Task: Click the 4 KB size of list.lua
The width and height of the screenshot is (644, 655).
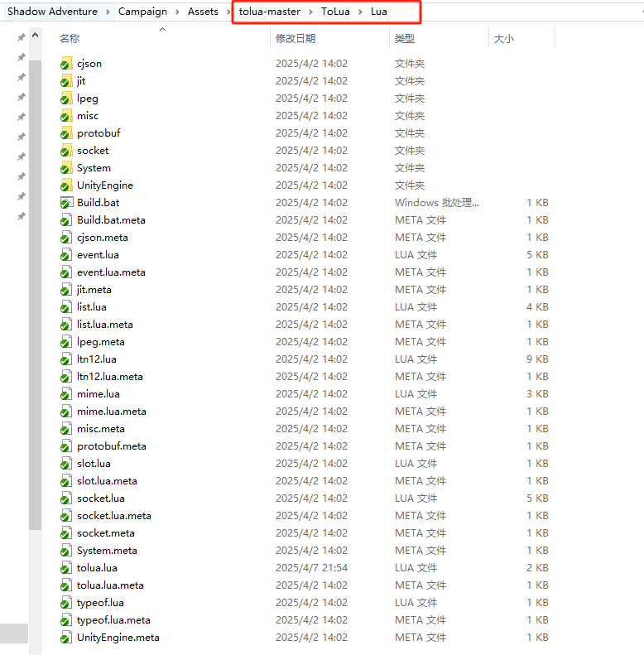Action: pos(537,307)
